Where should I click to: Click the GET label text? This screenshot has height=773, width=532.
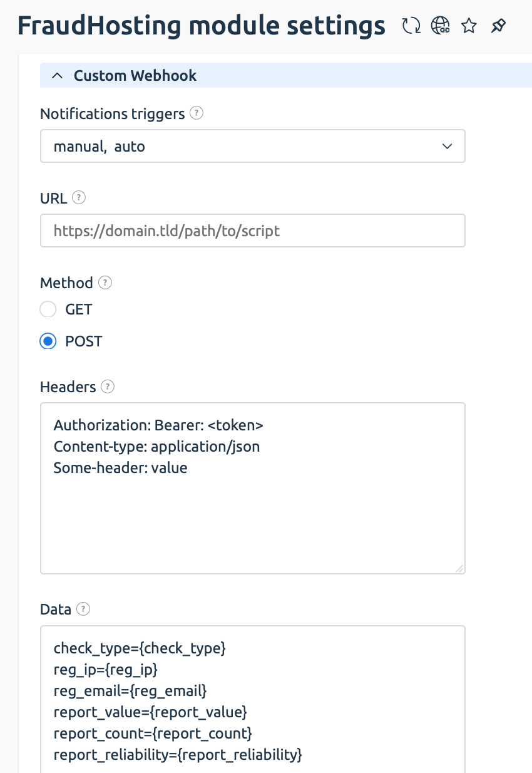[x=78, y=309]
